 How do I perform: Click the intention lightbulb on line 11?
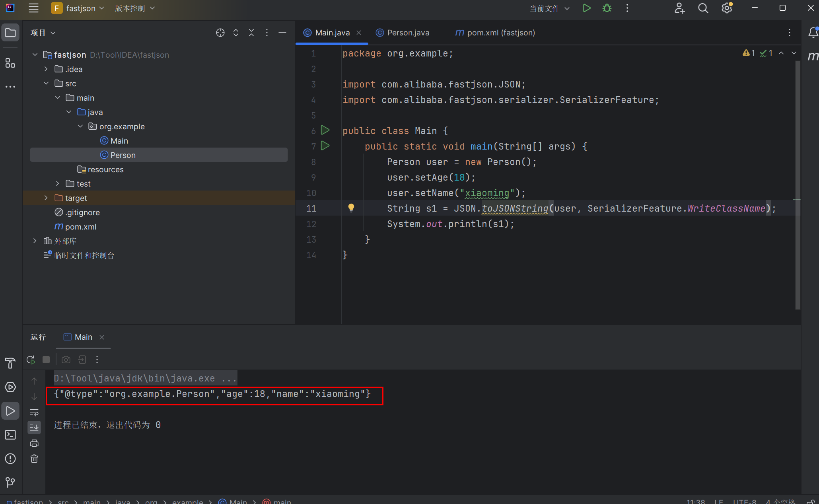[351, 208]
